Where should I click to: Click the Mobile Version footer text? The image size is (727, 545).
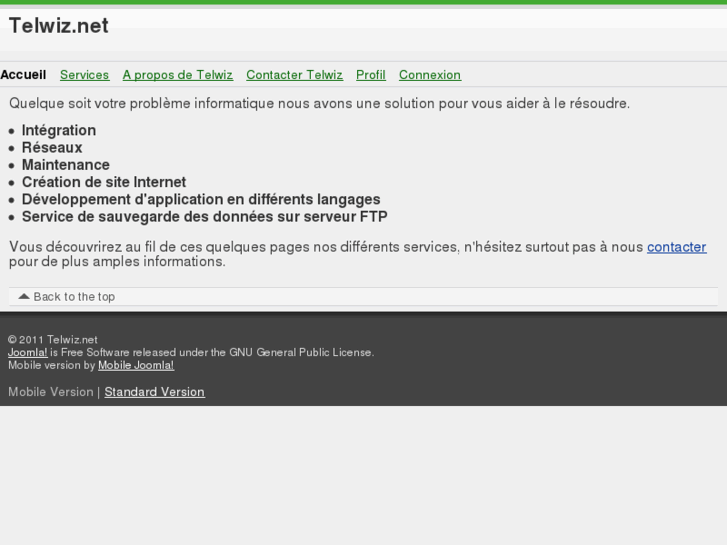(x=51, y=392)
